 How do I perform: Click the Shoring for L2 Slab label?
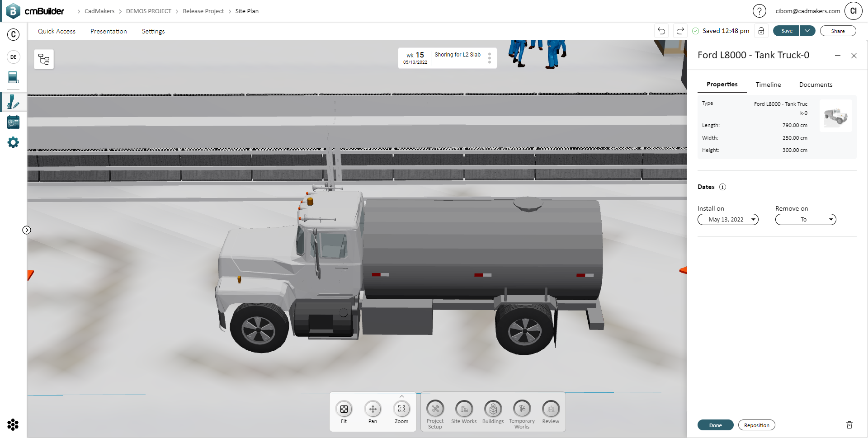click(458, 55)
